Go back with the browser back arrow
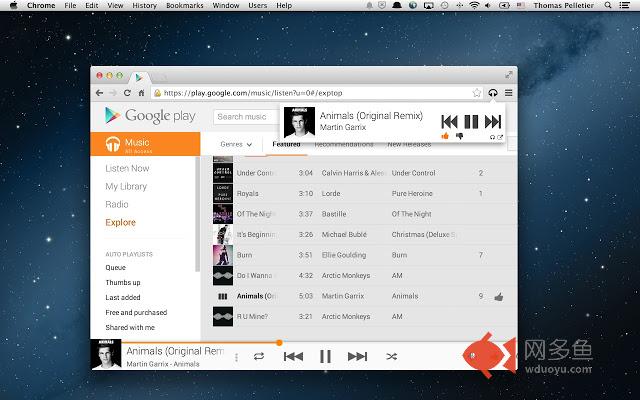 pos(99,93)
